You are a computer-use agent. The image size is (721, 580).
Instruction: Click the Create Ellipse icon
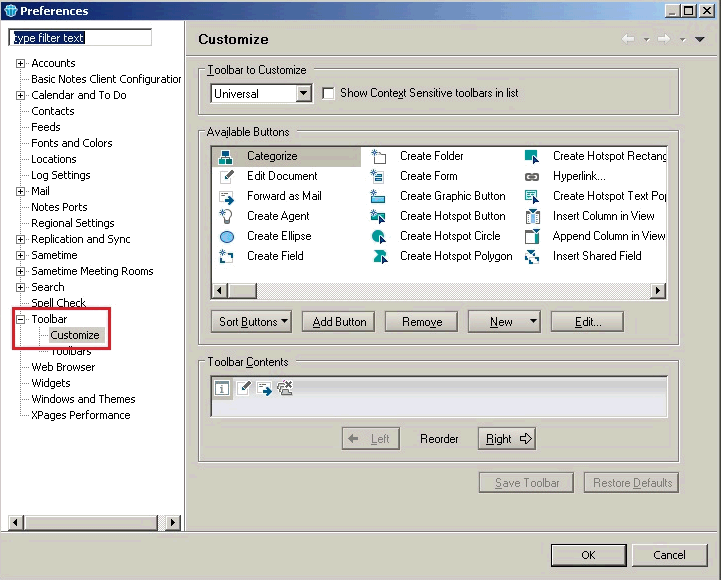(226, 236)
